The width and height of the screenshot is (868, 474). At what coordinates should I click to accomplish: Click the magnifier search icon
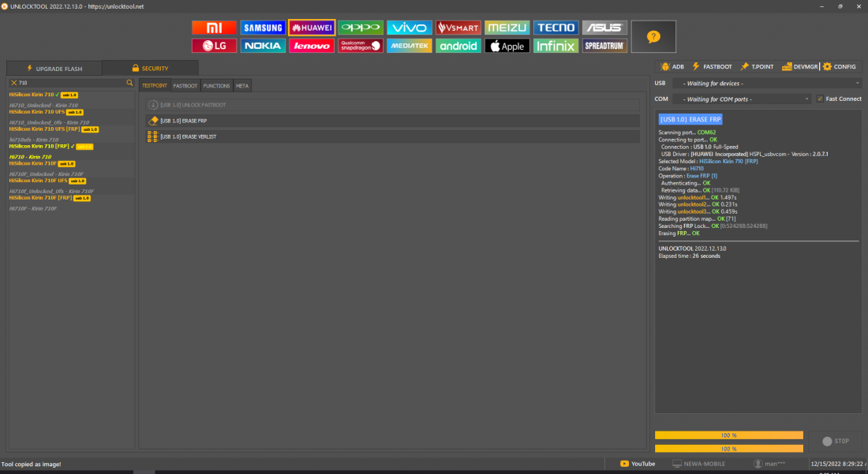pyautogui.click(x=129, y=83)
